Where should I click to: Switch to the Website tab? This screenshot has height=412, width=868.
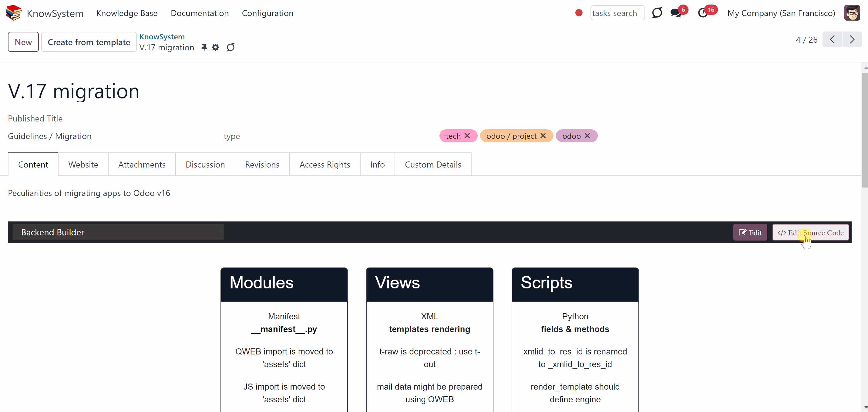(x=83, y=164)
